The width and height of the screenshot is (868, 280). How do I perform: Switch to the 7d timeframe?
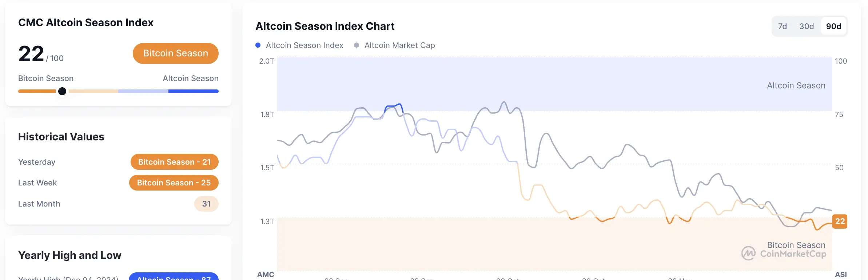[x=782, y=26]
